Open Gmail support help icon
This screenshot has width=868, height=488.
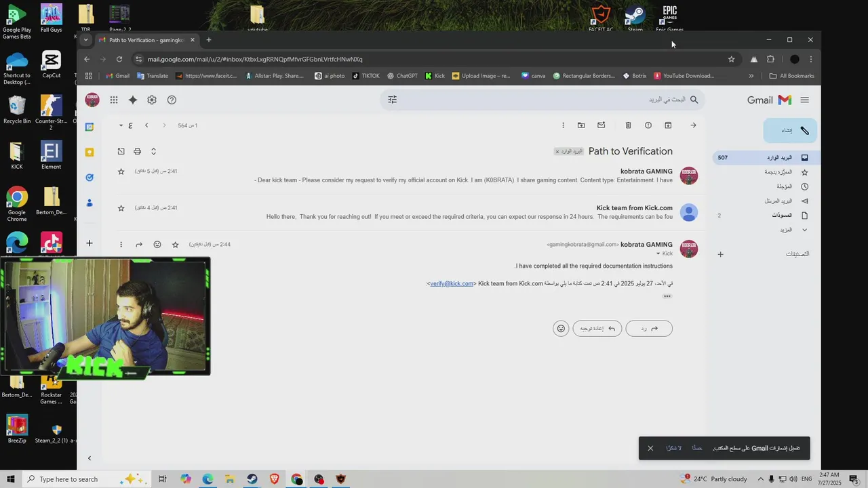click(172, 100)
